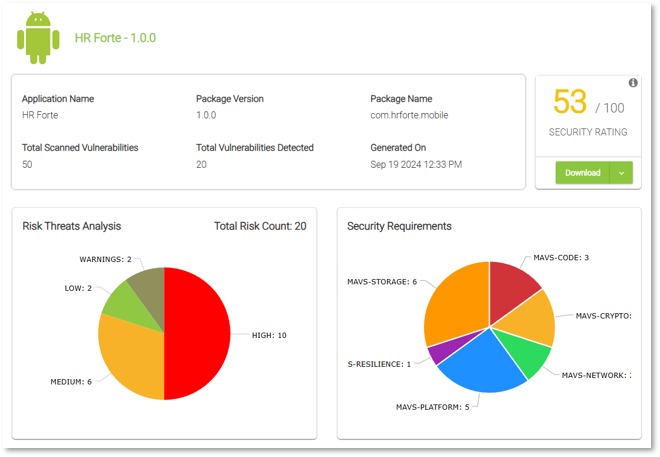Click the Application Name value HR Forte
The image size is (660, 457).
(x=40, y=115)
